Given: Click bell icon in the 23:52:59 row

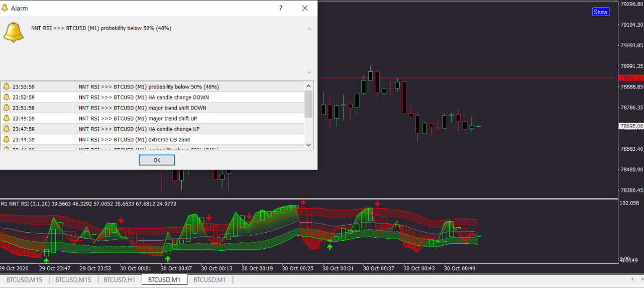Looking at the screenshot, I should point(7,97).
